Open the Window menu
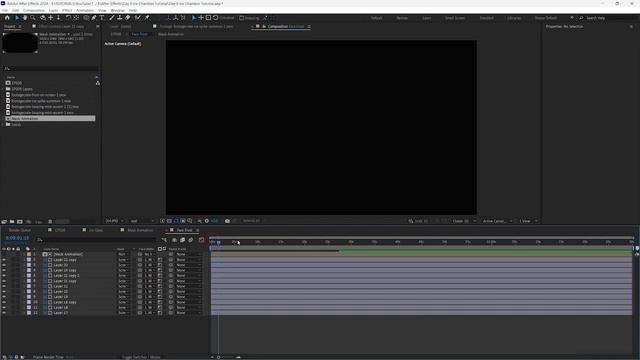Image resolution: width=640 pixels, height=360 pixels. 118,10
